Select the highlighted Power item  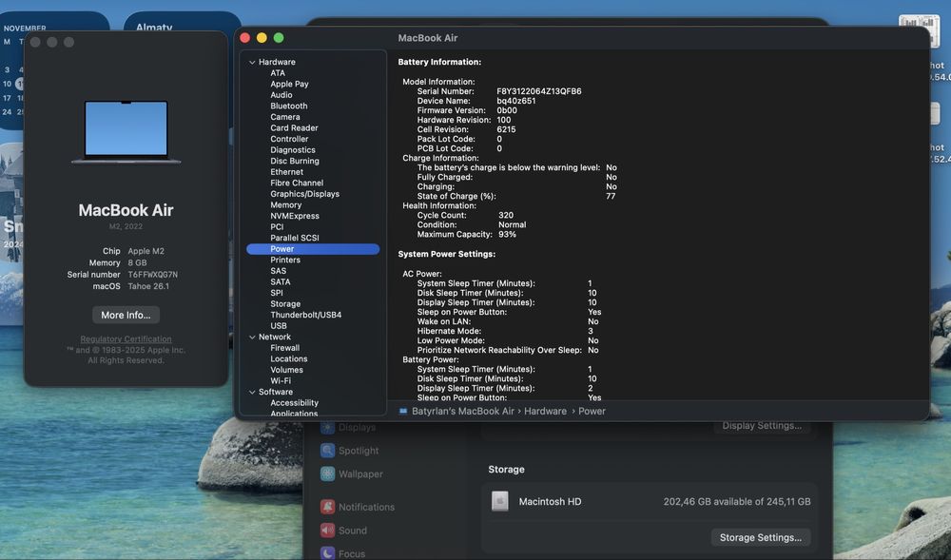pos(313,249)
